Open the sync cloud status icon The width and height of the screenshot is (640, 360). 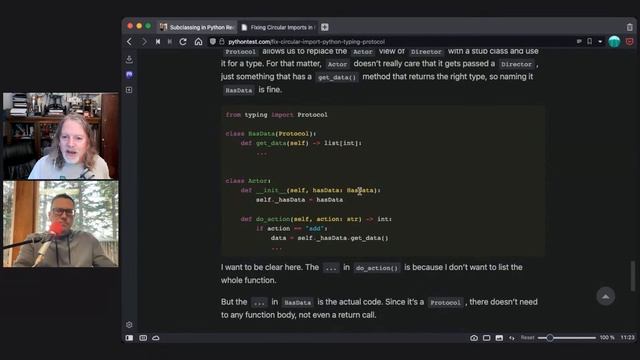click(156, 338)
